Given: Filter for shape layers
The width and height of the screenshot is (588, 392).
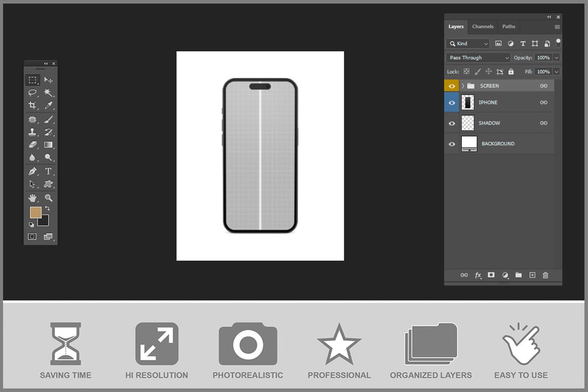Looking at the screenshot, I should pyautogui.click(x=535, y=44).
